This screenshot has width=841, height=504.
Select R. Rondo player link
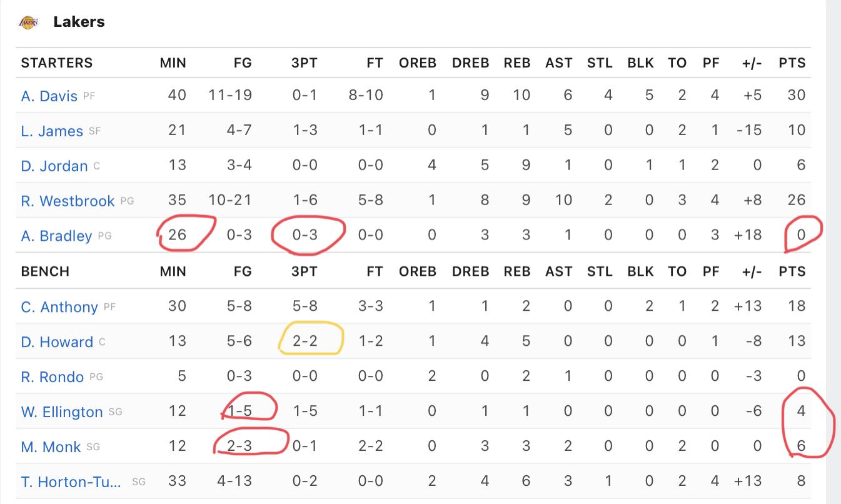[x=53, y=376]
